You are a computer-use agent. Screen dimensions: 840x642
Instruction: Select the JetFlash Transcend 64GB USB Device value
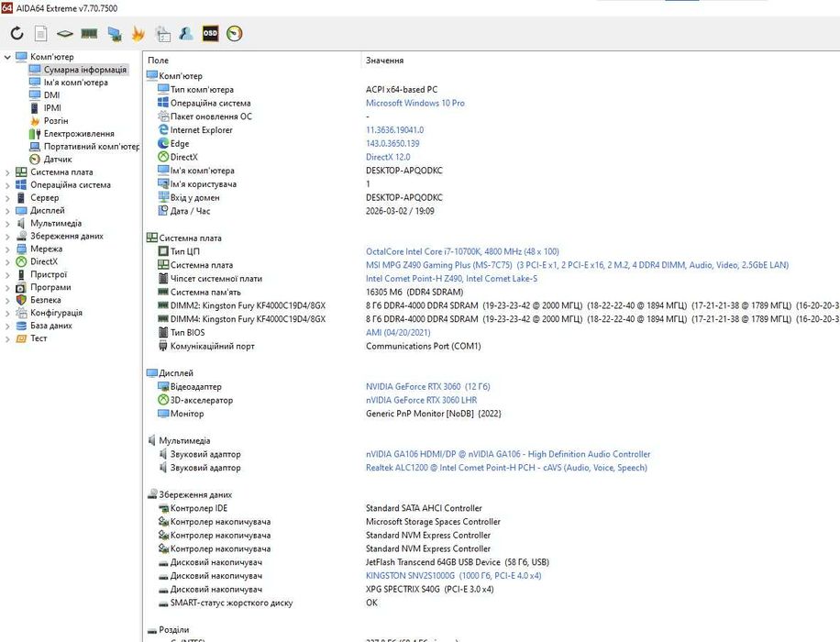point(458,562)
